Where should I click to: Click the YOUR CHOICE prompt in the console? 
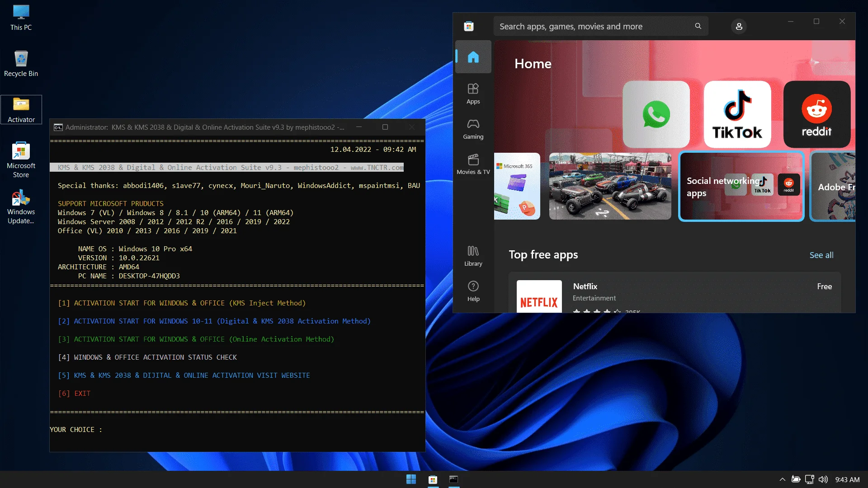(76, 430)
